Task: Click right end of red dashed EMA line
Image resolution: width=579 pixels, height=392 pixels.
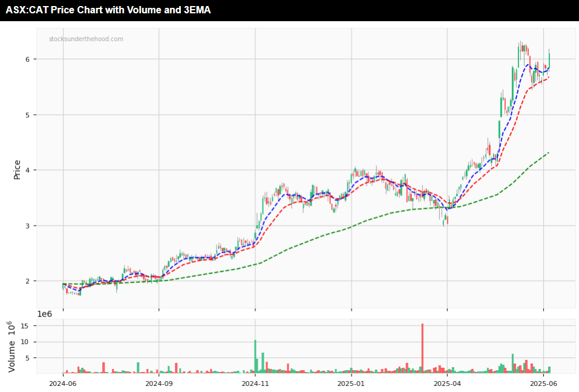Action: 548,77
